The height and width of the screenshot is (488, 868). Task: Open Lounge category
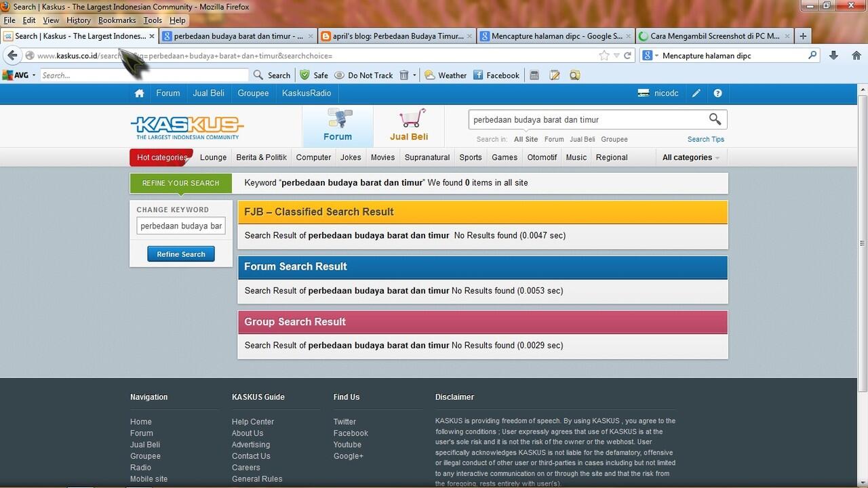[x=213, y=157]
